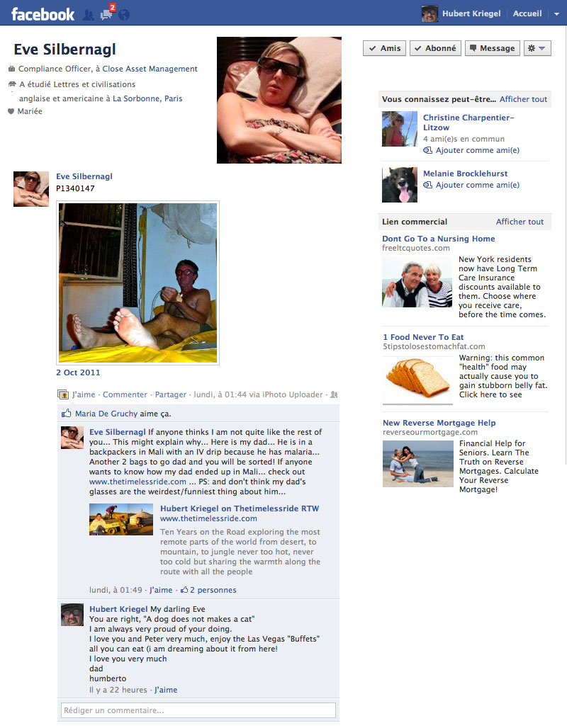Click the Facebook logo
567x728 pixels.
43,14
